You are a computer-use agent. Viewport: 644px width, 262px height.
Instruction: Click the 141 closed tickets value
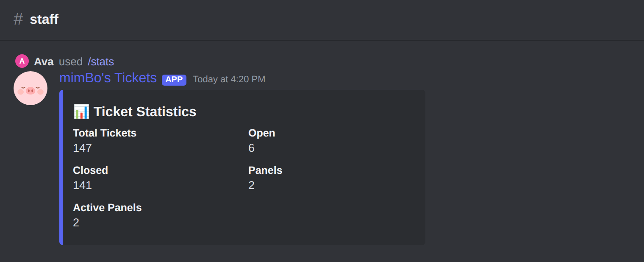point(82,185)
